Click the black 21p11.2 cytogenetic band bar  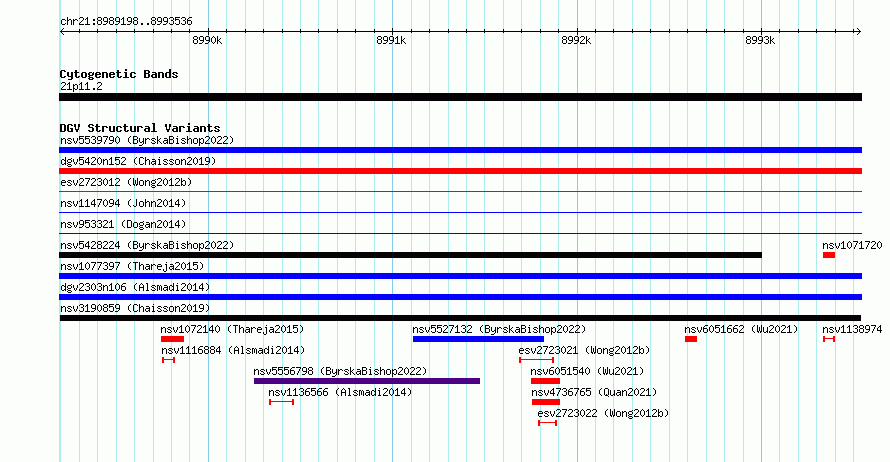[x=460, y=98]
